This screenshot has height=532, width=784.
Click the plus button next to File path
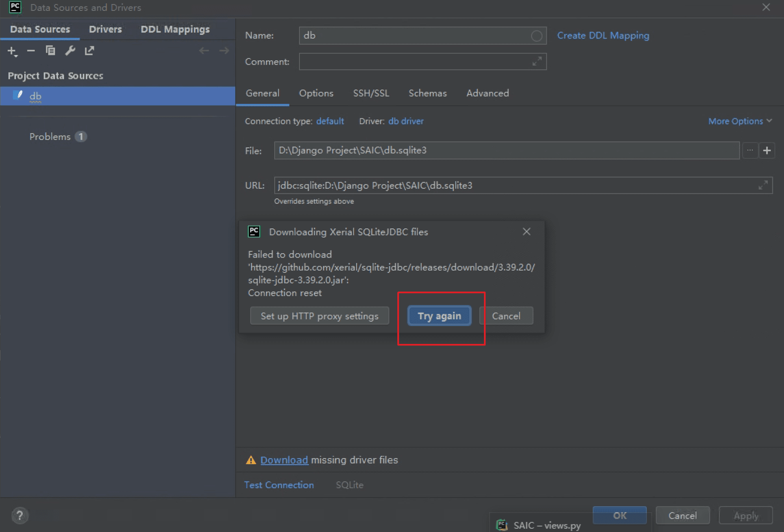[767, 150]
